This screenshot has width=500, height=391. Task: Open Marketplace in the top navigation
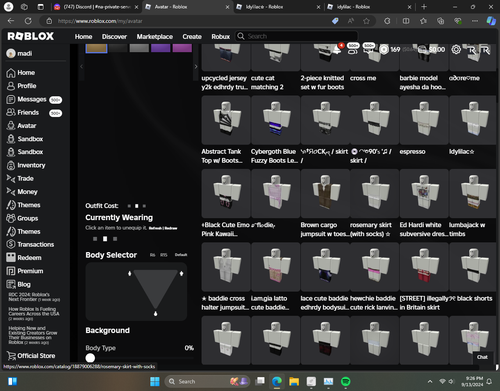(x=155, y=37)
